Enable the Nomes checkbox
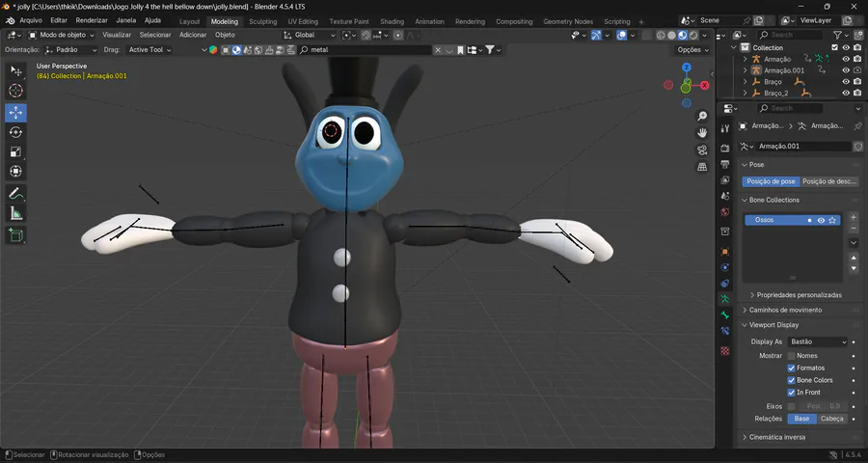Image resolution: width=868 pixels, height=463 pixels. coord(791,356)
